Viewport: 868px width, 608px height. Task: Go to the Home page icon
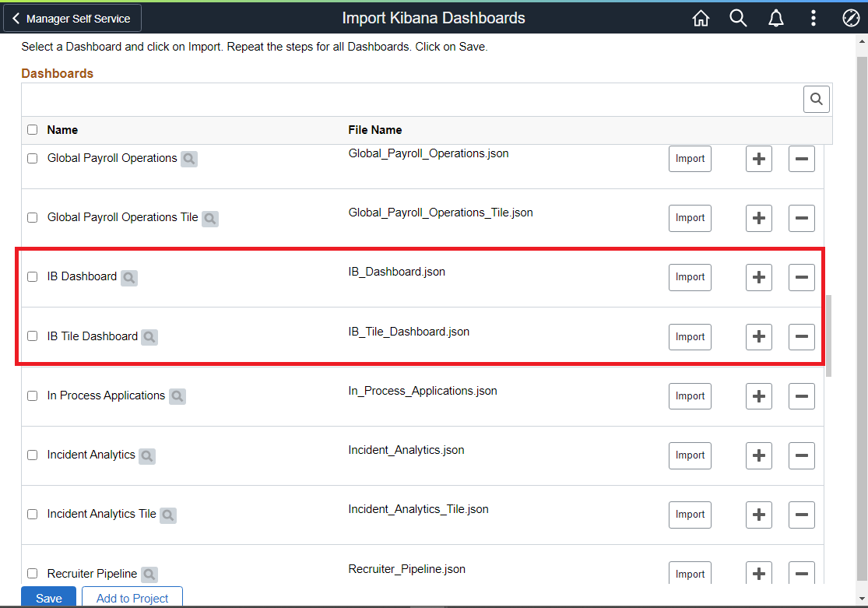(x=701, y=19)
